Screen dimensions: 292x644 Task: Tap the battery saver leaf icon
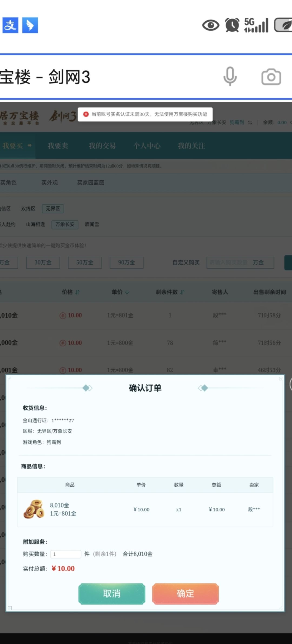(x=283, y=25)
